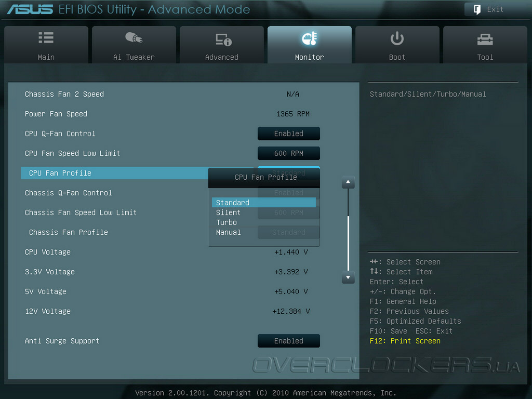Open the Main tab

(x=46, y=45)
